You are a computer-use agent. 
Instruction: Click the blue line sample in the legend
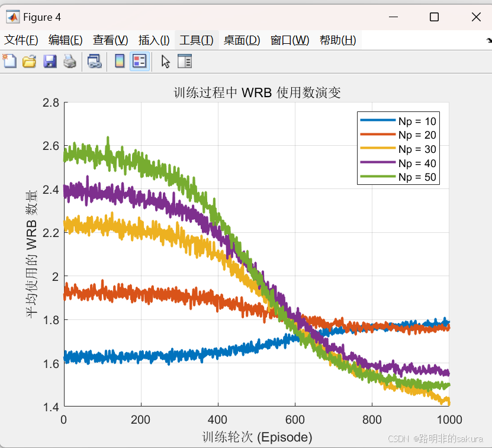click(378, 120)
